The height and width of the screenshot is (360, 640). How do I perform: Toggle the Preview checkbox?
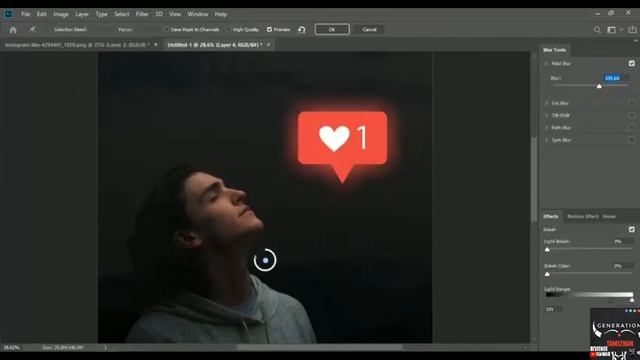[x=269, y=29]
